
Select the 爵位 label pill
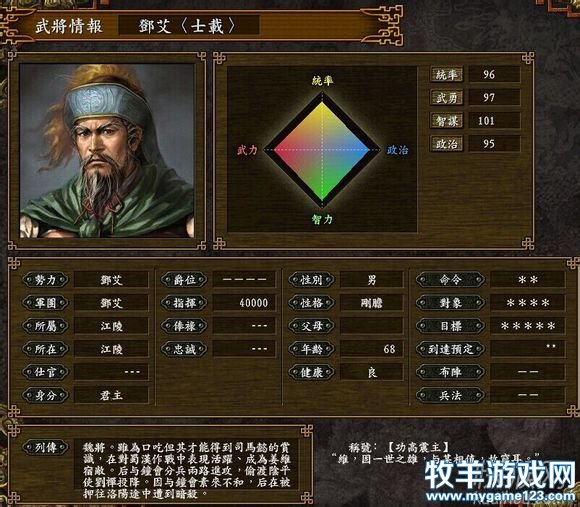click(184, 280)
